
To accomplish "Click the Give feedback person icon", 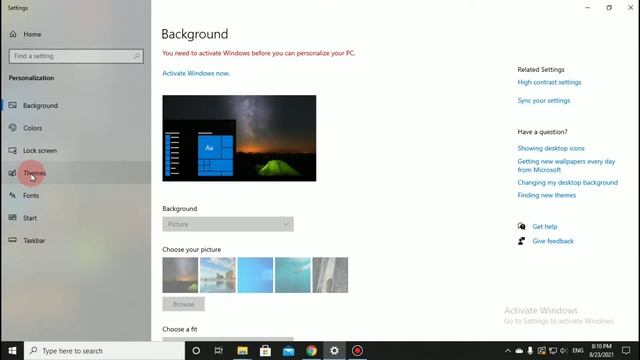I will pos(521,241).
